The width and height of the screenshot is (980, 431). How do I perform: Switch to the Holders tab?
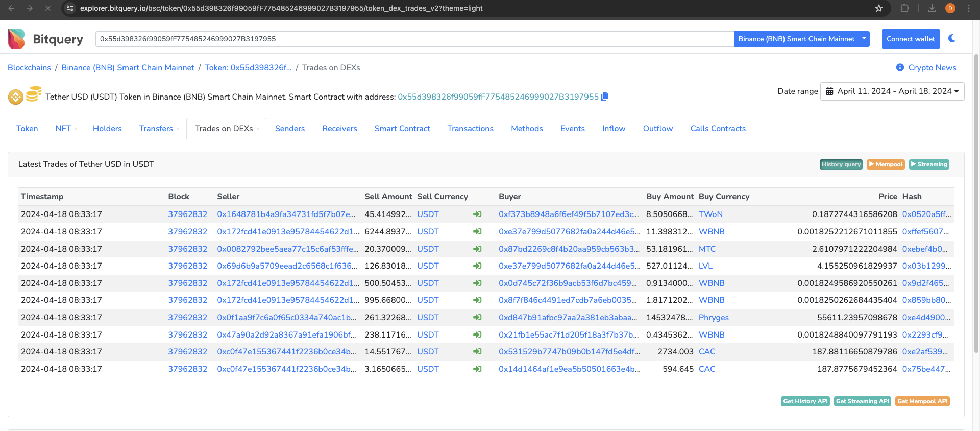(107, 129)
